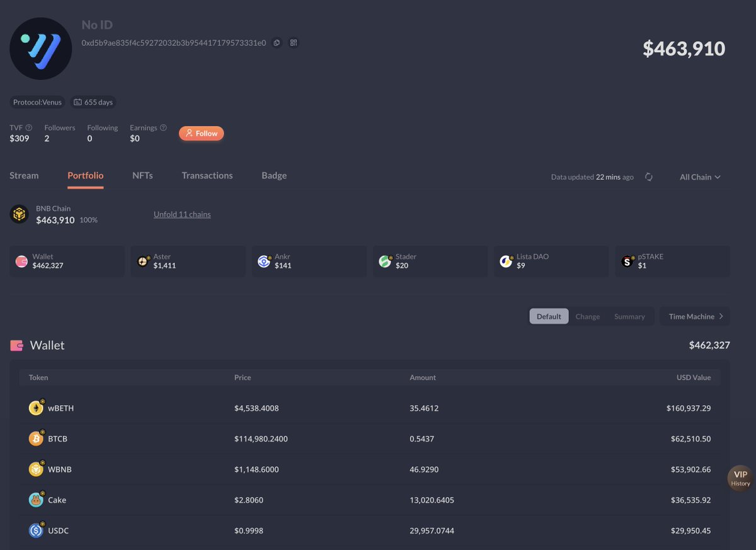Copy the wallet address using the copy icon
Screen dimensions: 756x550
(x=277, y=43)
